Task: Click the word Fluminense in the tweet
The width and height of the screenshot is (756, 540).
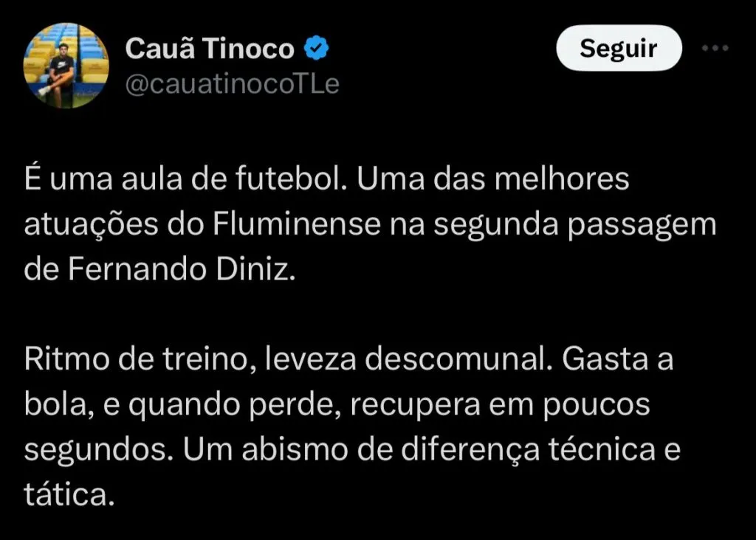Action: 297,224
